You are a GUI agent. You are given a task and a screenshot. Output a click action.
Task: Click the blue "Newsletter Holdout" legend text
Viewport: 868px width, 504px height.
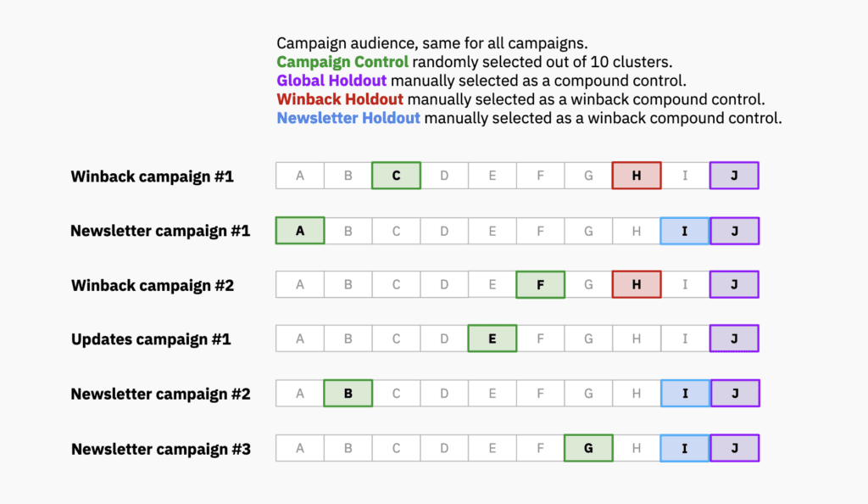tap(348, 118)
